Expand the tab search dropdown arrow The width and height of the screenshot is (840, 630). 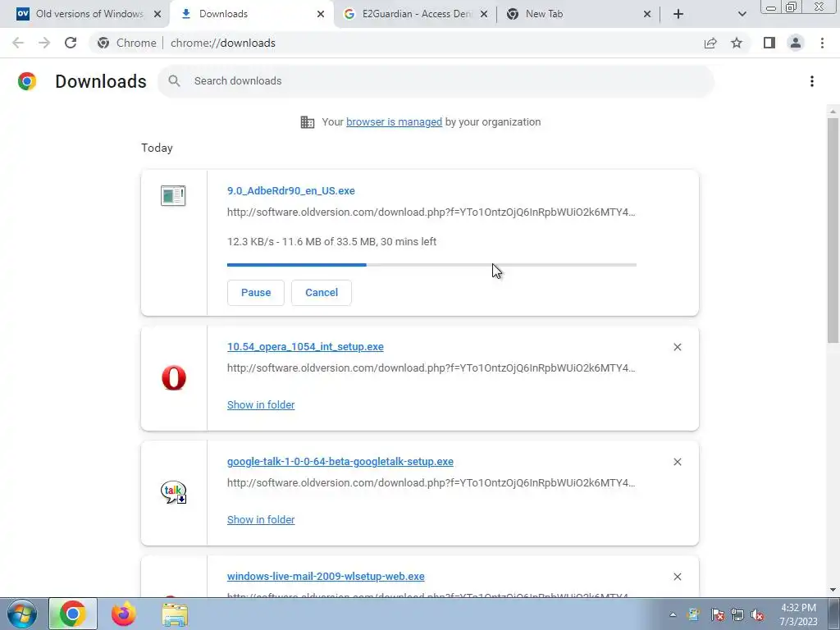point(742,14)
